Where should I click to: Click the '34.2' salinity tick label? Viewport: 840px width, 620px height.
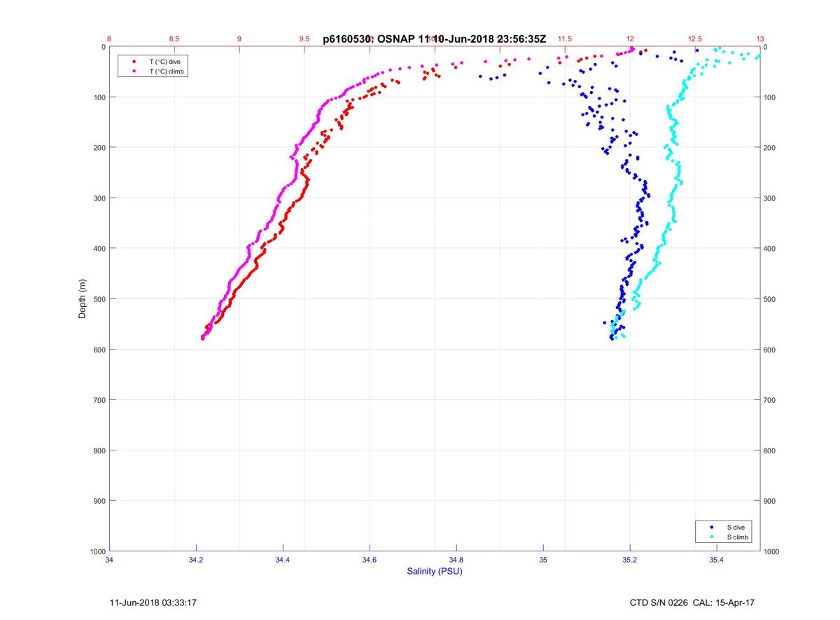click(x=196, y=559)
